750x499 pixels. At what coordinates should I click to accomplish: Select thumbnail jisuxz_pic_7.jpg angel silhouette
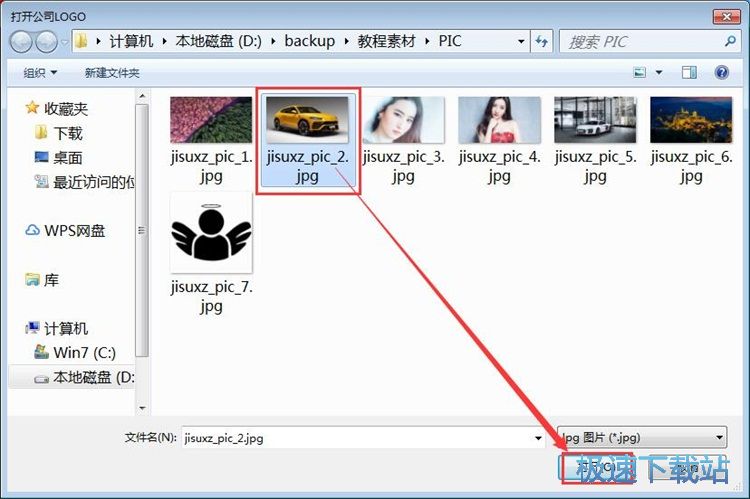coord(211,233)
